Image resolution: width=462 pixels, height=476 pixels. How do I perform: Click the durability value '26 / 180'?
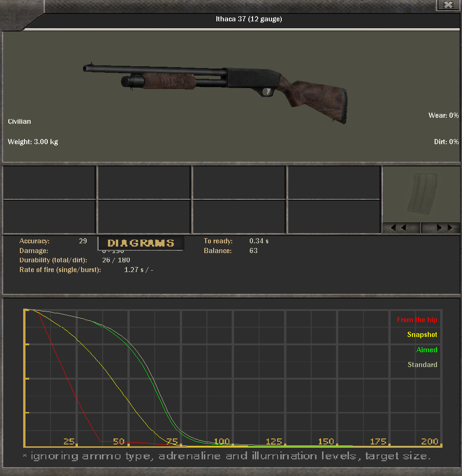116,260
